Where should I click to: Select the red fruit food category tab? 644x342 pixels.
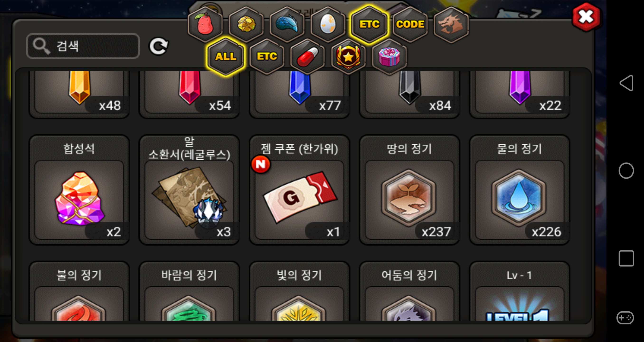click(205, 24)
